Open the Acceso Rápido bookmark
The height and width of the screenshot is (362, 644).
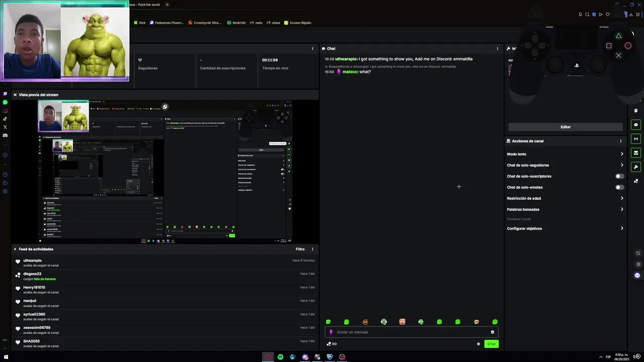tap(298, 23)
